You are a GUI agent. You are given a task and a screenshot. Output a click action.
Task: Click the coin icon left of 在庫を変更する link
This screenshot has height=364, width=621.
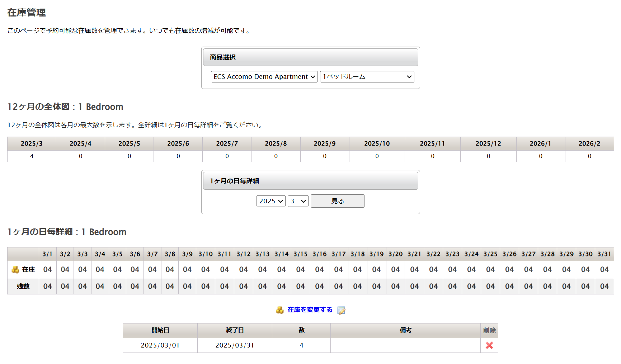279,310
